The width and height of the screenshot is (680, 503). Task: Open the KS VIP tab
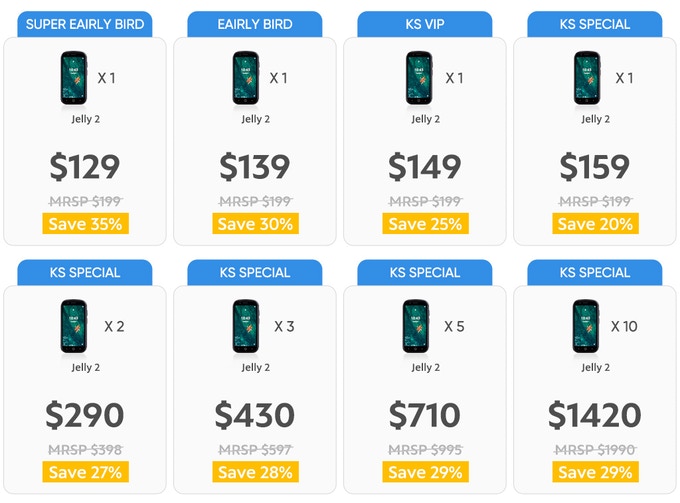pos(424,24)
